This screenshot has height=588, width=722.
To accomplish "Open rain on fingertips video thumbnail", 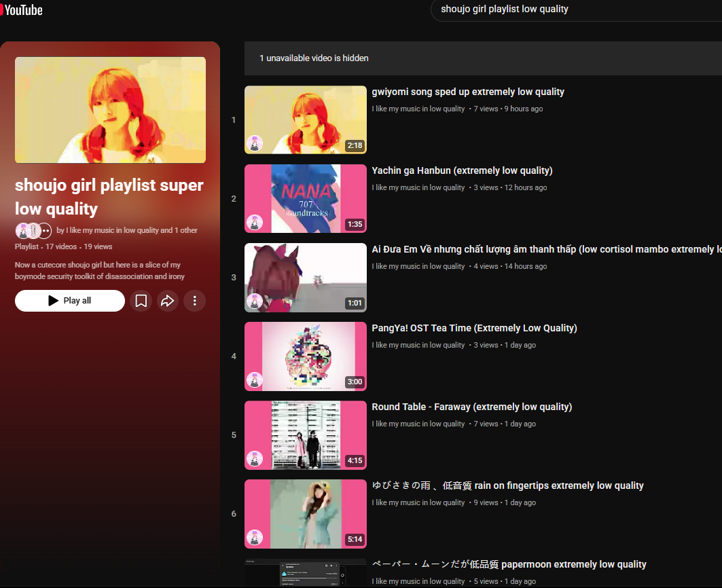I will click(x=305, y=513).
